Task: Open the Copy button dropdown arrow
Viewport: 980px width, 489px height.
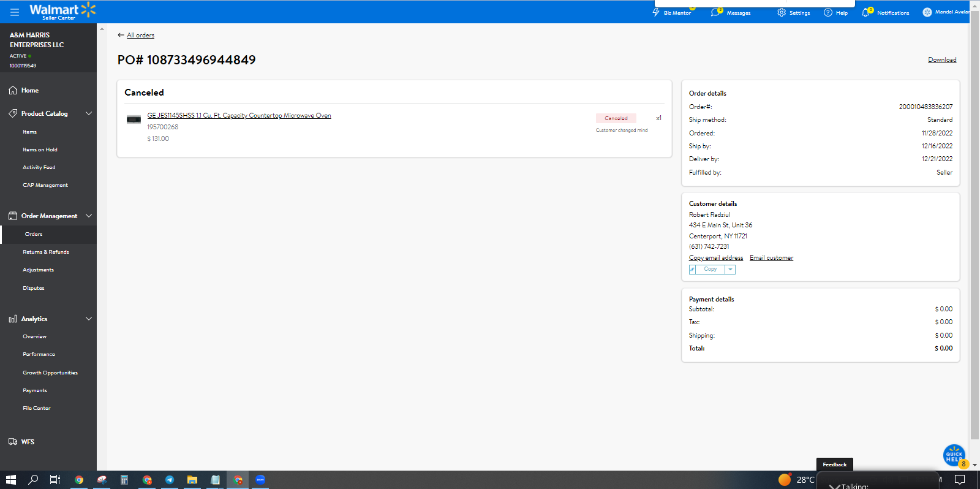Action: (730, 270)
